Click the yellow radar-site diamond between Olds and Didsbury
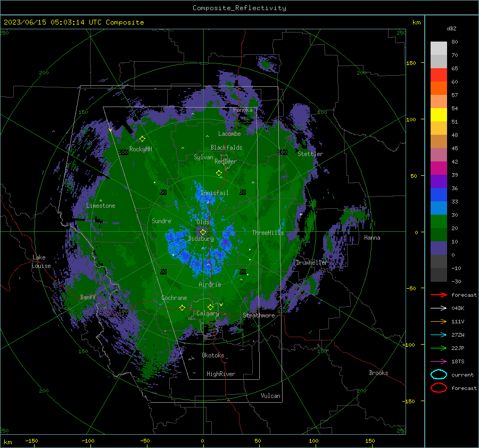The height and width of the screenshot is (448, 479). click(x=203, y=232)
